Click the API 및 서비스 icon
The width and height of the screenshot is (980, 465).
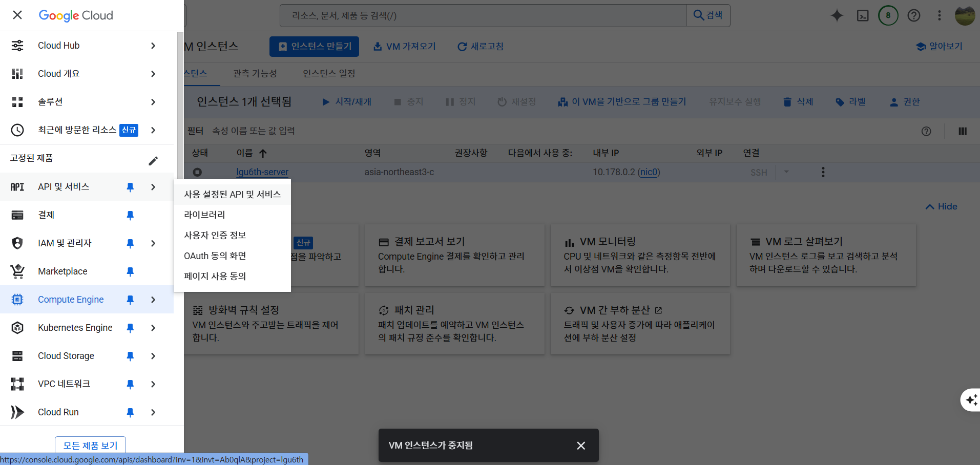[17, 187]
